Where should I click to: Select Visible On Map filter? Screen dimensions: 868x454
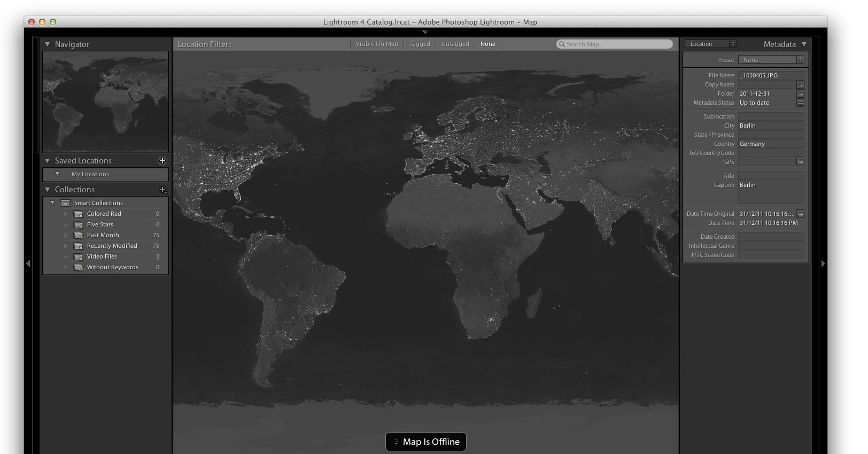(377, 44)
